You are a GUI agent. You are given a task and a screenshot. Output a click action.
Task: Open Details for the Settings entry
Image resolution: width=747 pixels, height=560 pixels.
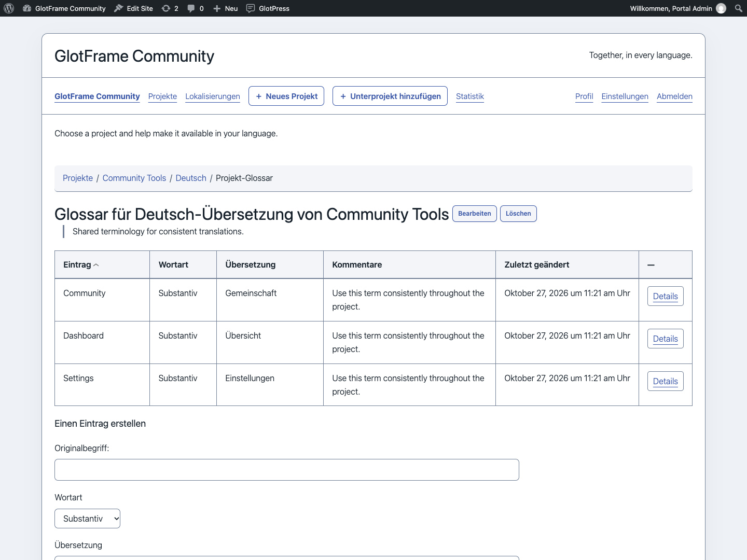(x=666, y=381)
